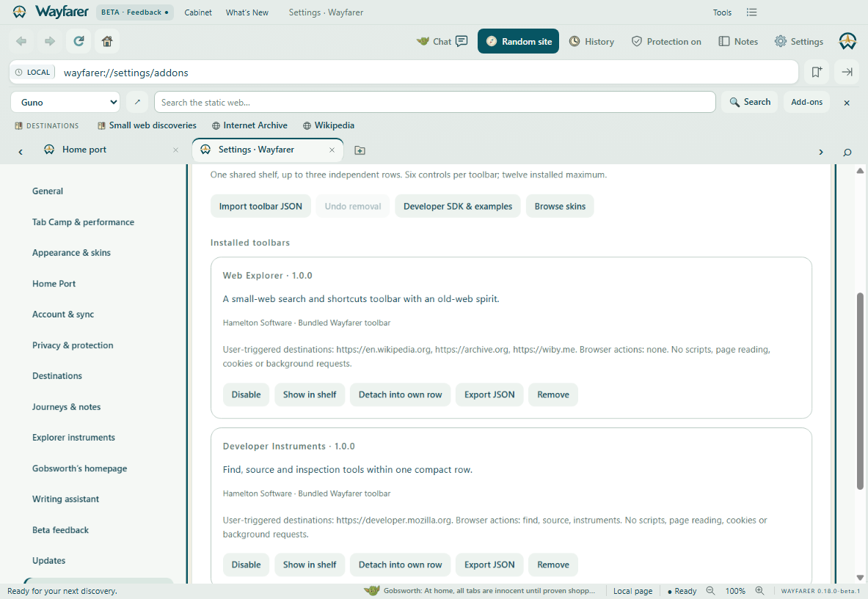Remove the Developer Instruments toolbar
Viewport: 868px width, 599px height.
pyautogui.click(x=553, y=565)
